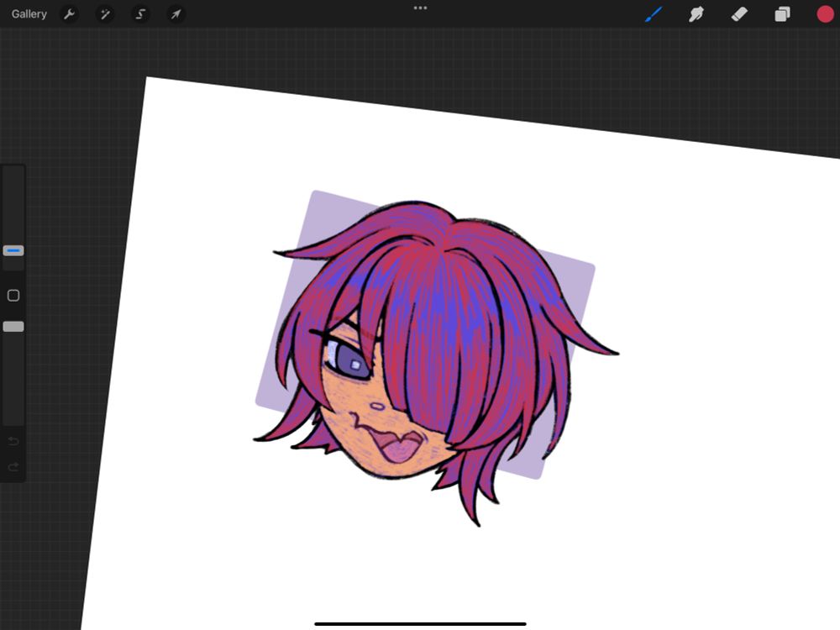Return to the Gallery
The width and height of the screenshot is (840, 630).
tap(29, 13)
